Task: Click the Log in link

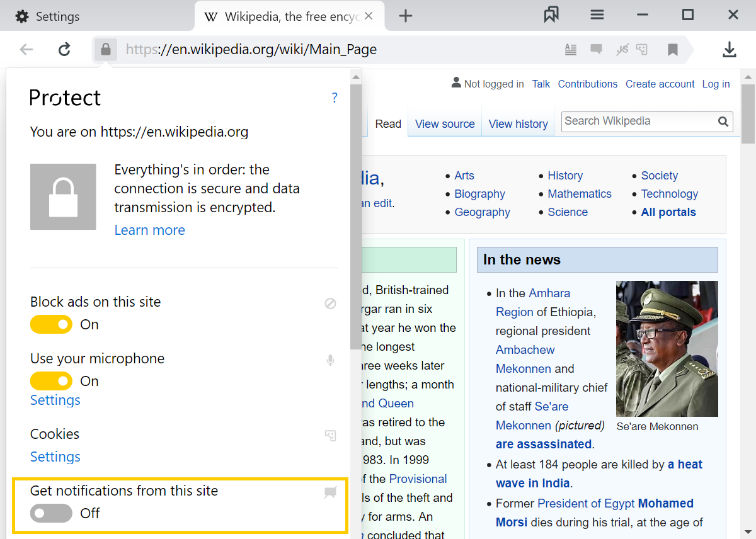Action: [716, 84]
